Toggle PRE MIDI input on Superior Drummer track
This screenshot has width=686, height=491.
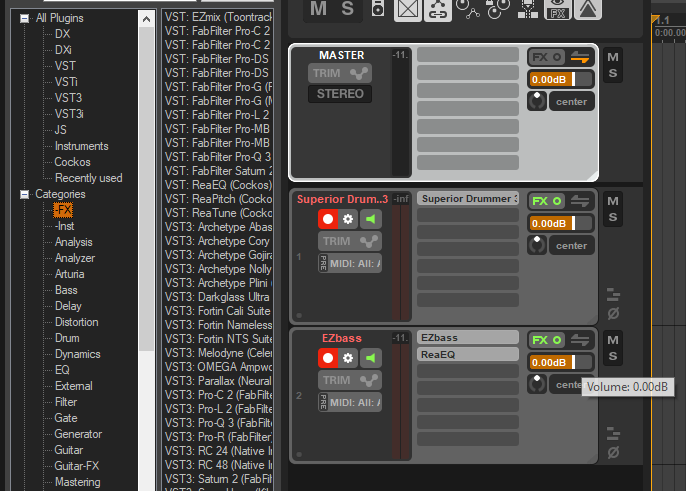point(323,263)
